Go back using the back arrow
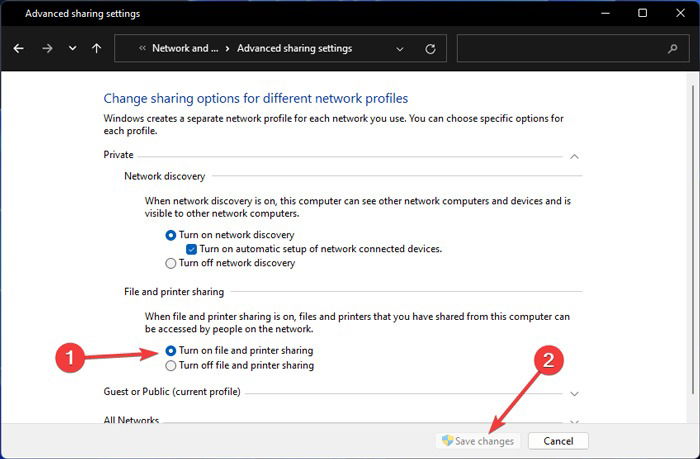Viewport: 700px width, 459px height. [18, 48]
